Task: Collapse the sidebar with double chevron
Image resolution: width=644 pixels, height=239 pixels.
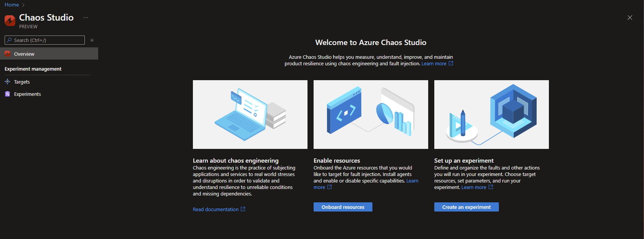Action: (92, 40)
